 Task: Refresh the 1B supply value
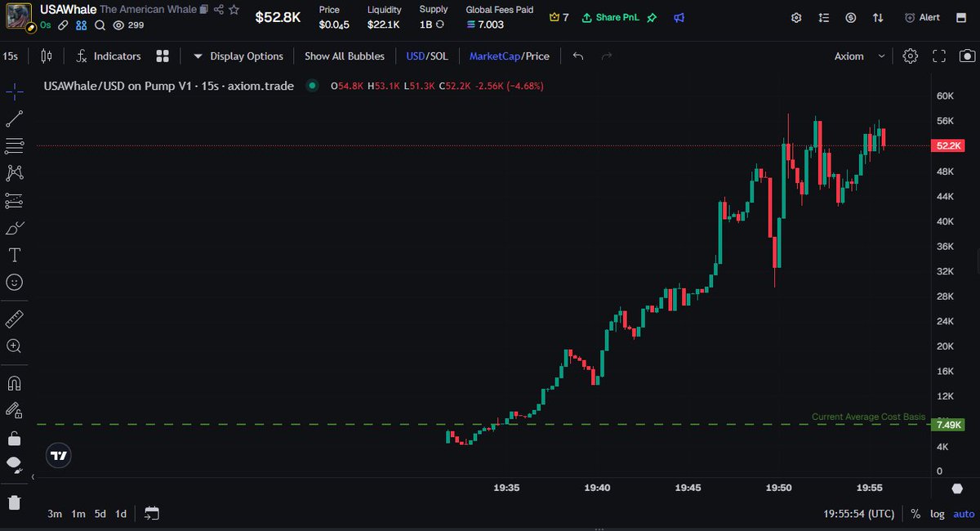coord(439,25)
